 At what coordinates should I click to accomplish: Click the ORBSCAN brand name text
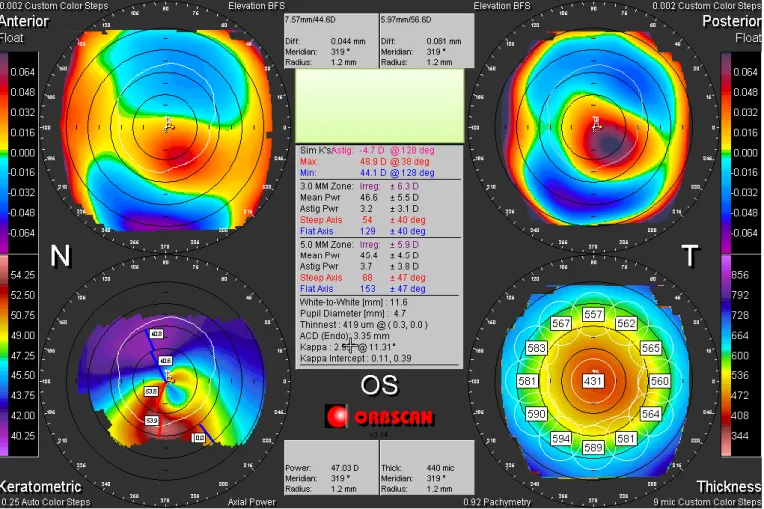393,417
